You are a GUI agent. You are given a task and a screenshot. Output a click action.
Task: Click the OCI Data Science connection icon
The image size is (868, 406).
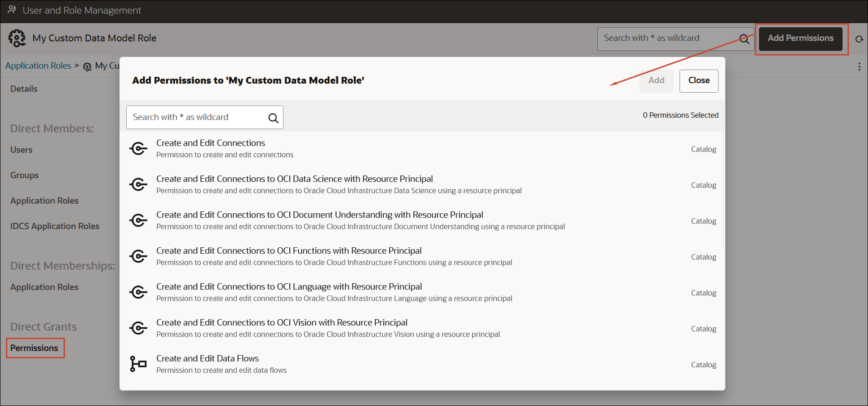click(x=138, y=184)
